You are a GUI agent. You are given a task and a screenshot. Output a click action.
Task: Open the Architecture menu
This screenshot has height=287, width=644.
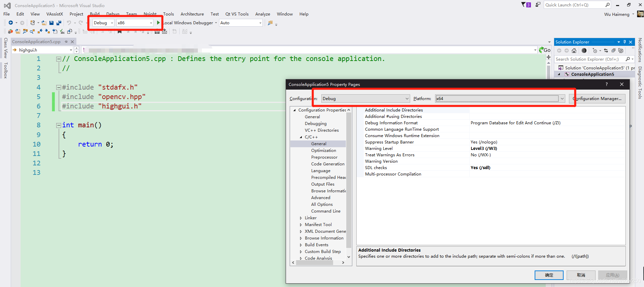click(x=192, y=14)
